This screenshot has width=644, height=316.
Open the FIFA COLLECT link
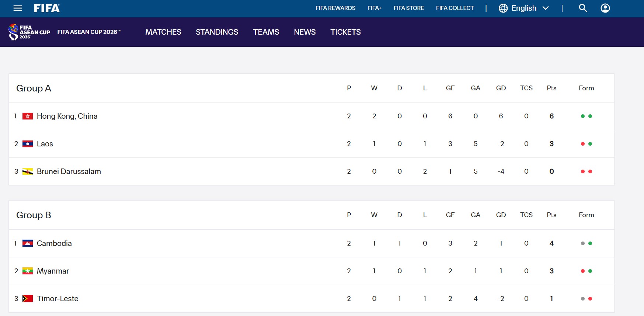[x=455, y=8]
